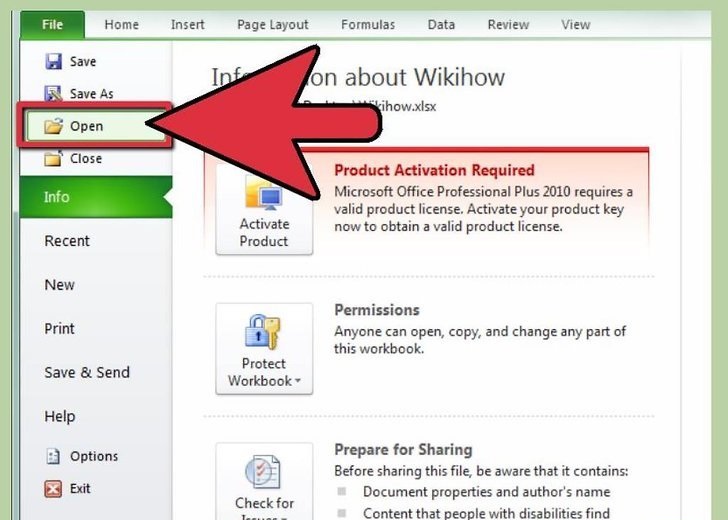This screenshot has height=520, width=728.
Task: Select the Formulas tab
Action: click(368, 25)
